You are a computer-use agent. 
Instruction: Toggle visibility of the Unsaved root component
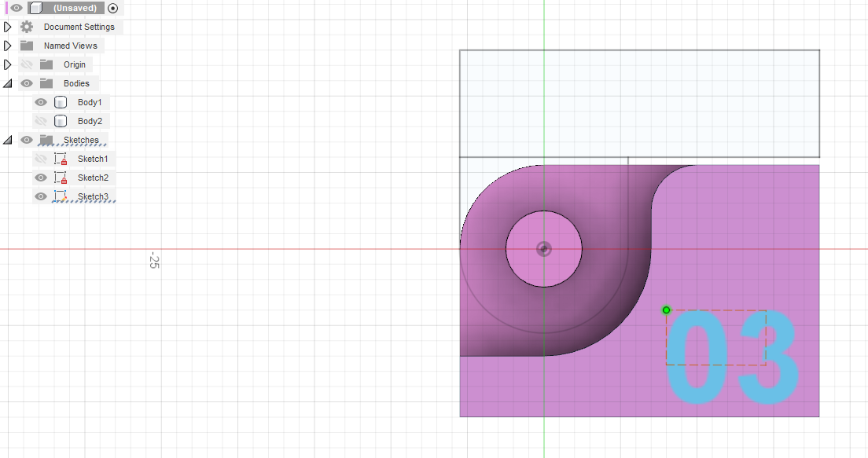pyautogui.click(x=17, y=9)
